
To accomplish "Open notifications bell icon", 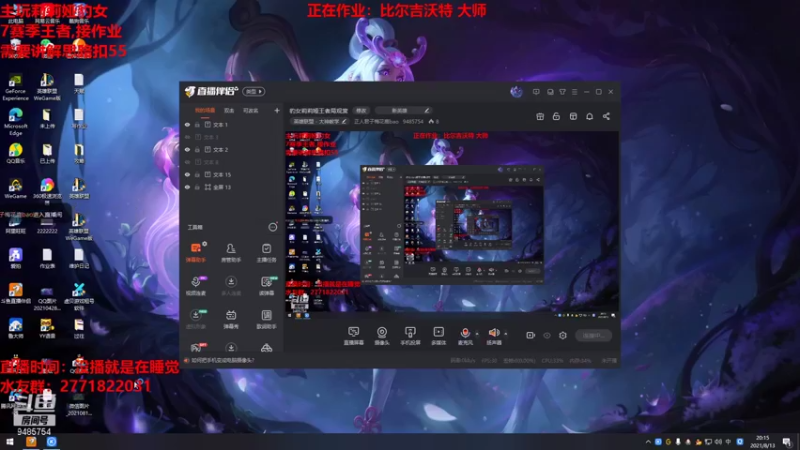I will (589, 116).
